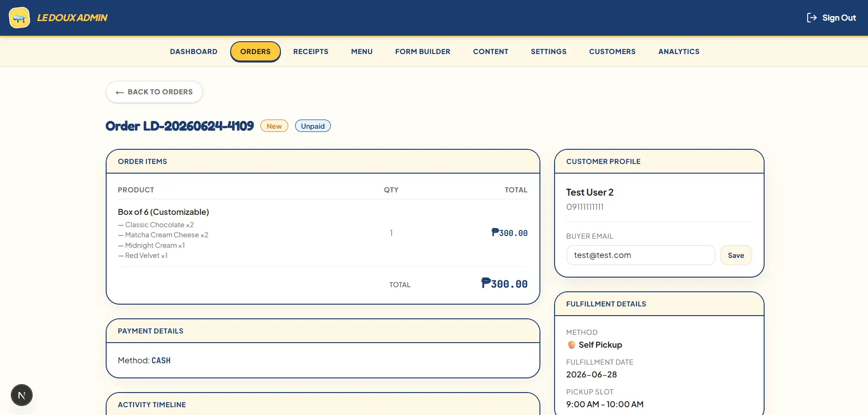Click the FULFILLMENT DATE label
This screenshot has height=415, width=868.
click(600, 362)
